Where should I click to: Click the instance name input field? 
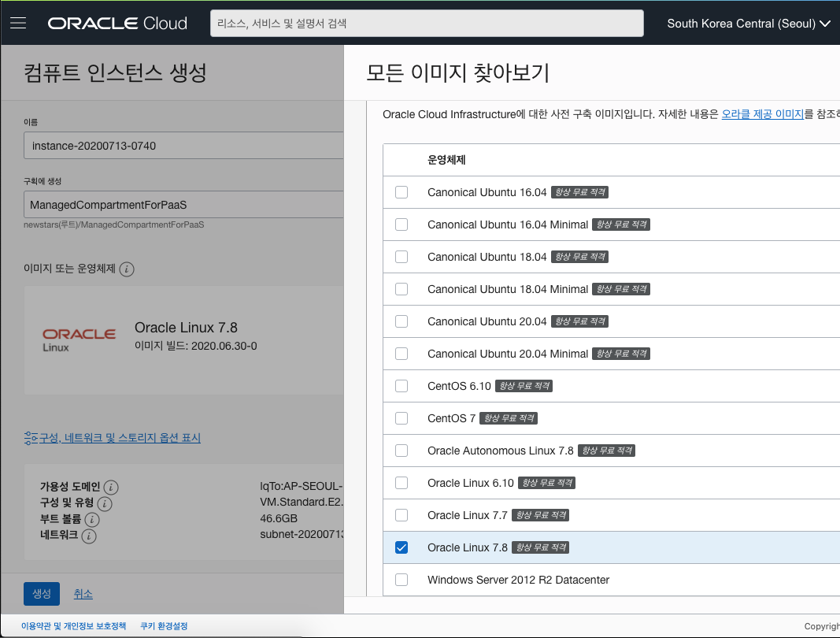(x=183, y=145)
